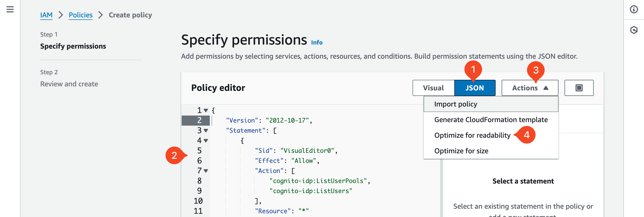644x217 pixels.
Task: Click the "VisualEditor0" value
Action: [307, 151]
